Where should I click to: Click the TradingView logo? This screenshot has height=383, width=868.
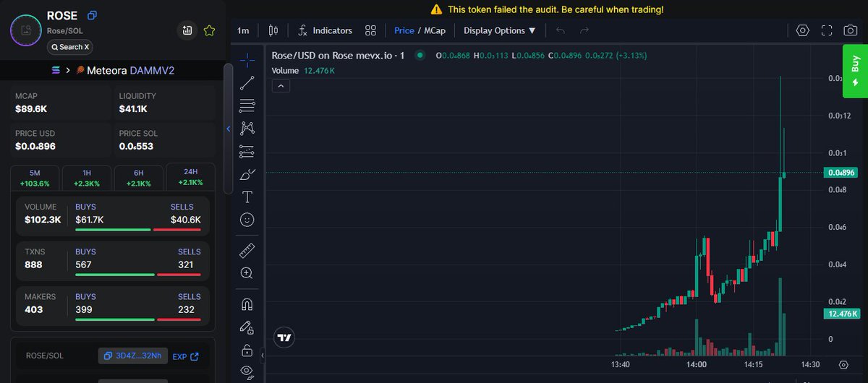(284, 337)
